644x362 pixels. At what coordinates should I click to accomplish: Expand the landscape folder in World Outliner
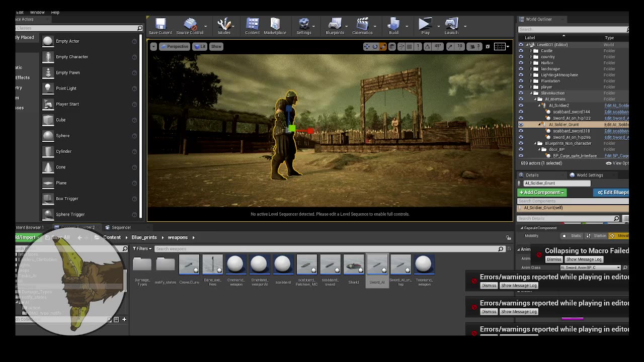click(531, 69)
